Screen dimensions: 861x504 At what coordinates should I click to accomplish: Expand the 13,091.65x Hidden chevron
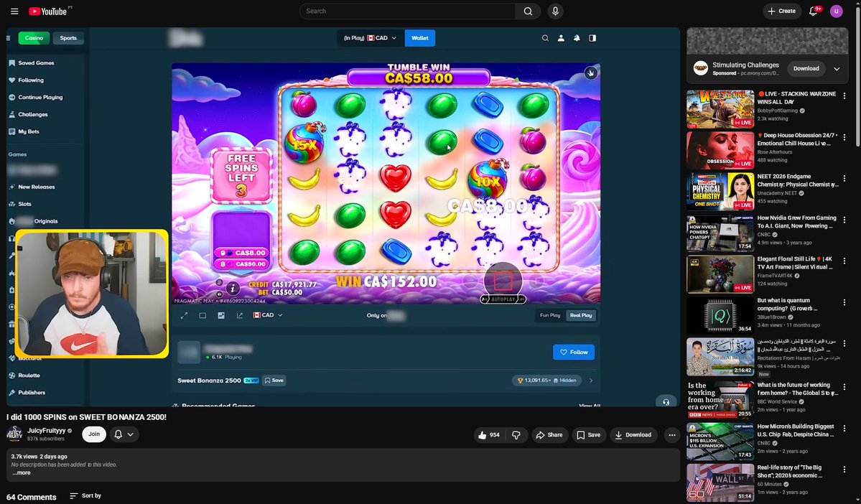point(591,381)
